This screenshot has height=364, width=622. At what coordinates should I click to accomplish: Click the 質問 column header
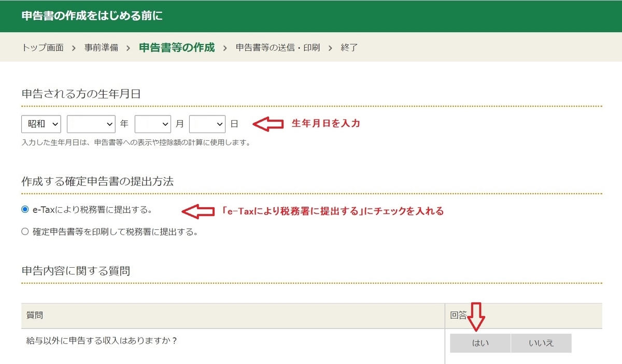(x=34, y=315)
